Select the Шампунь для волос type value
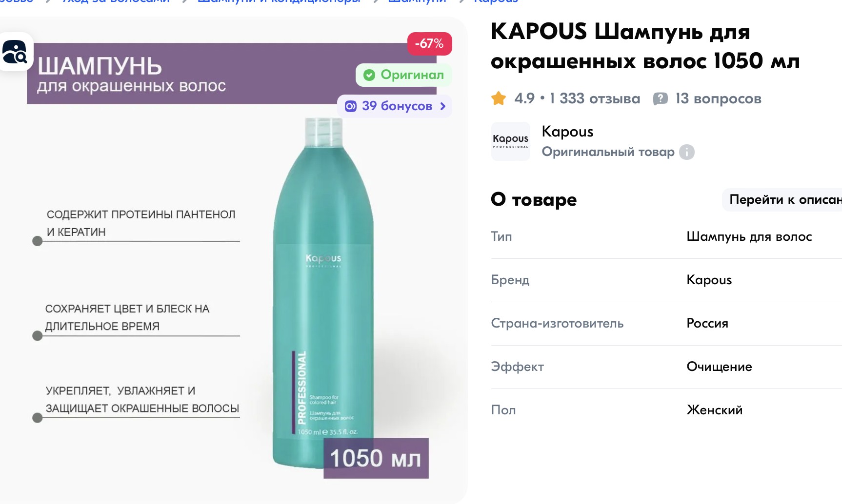 (x=749, y=237)
